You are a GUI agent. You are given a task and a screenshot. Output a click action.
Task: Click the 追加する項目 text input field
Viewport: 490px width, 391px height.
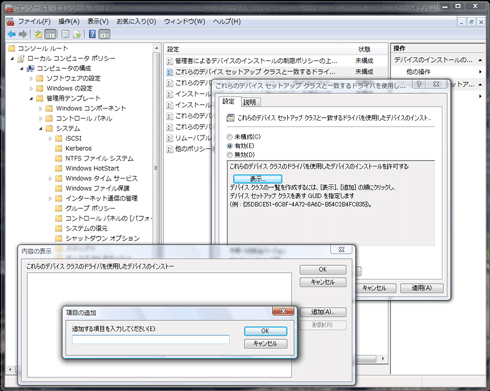click(x=151, y=340)
